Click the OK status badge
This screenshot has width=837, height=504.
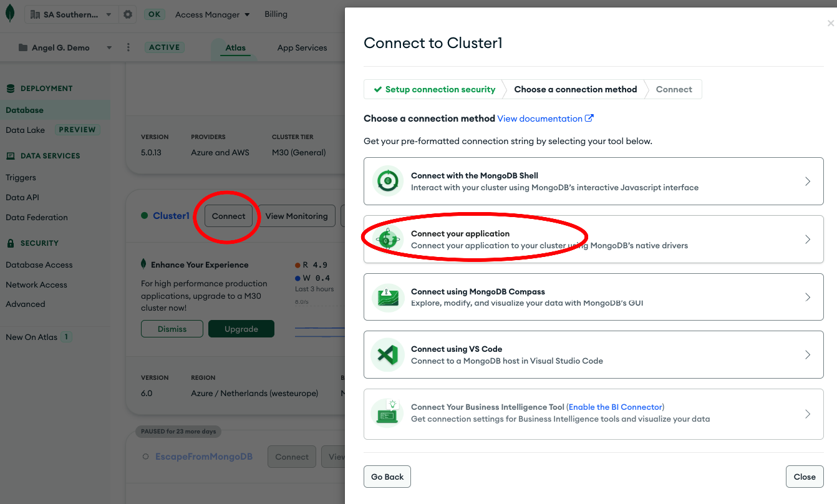tap(154, 14)
